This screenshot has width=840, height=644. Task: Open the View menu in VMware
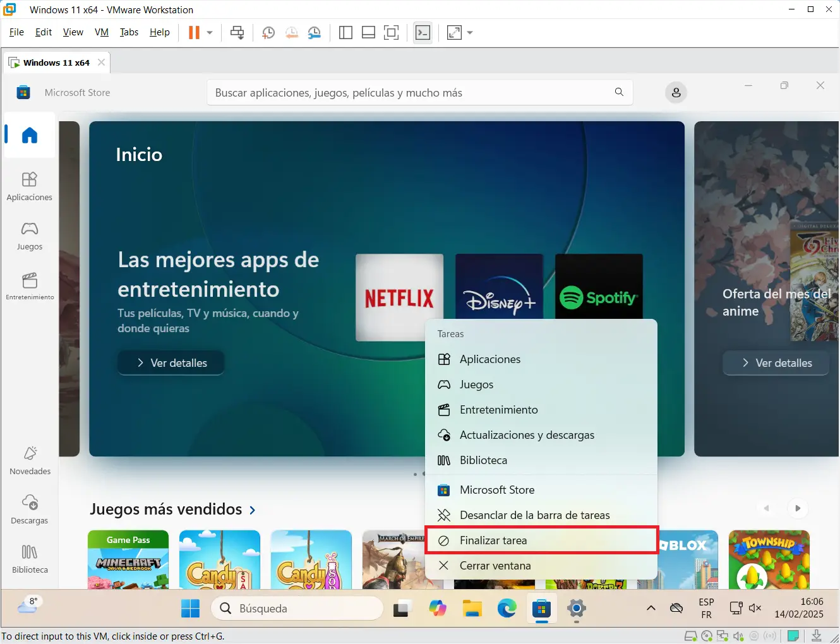point(73,32)
